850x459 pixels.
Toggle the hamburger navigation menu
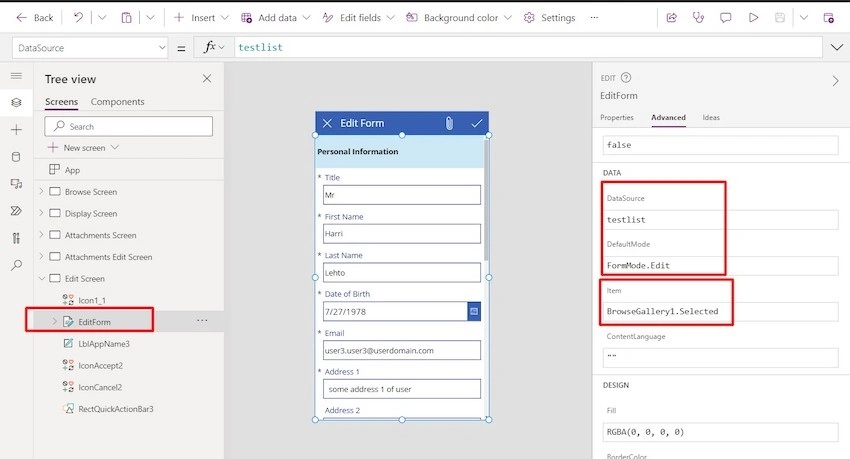coord(16,75)
